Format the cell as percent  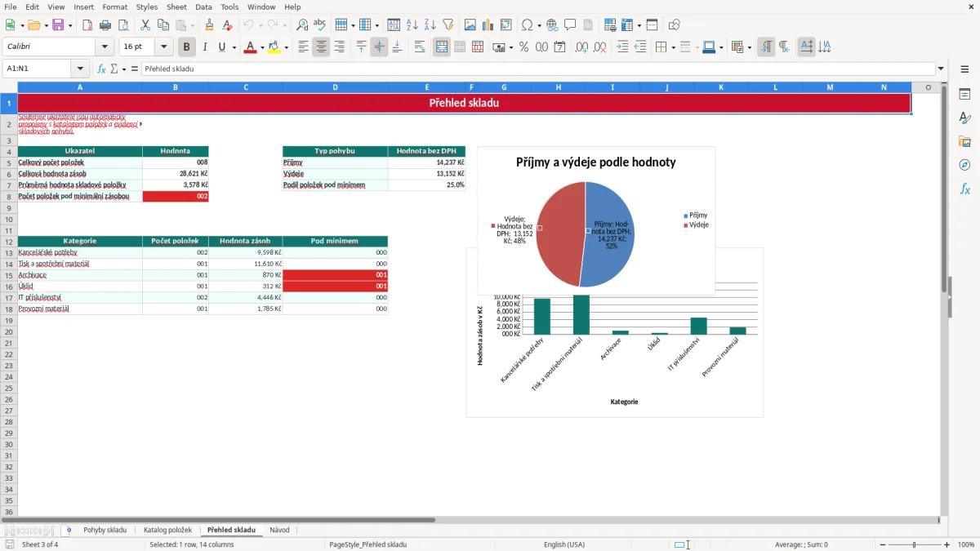(x=523, y=47)
